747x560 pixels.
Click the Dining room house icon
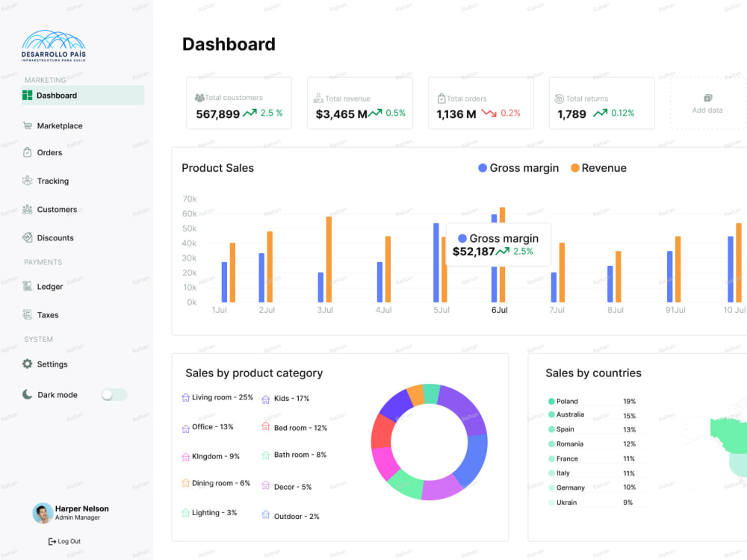click(186, 483)
